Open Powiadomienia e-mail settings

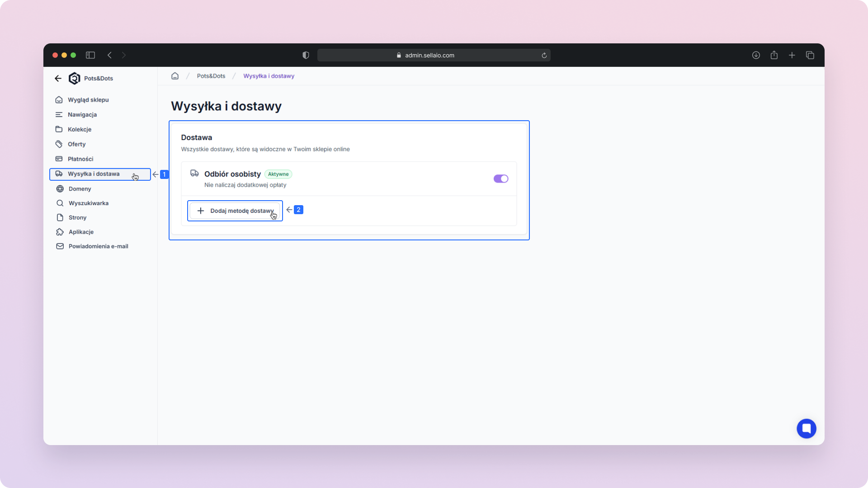(98, 246)
